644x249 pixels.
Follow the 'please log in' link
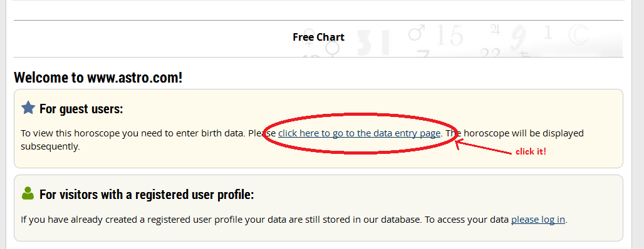[538, 220]
